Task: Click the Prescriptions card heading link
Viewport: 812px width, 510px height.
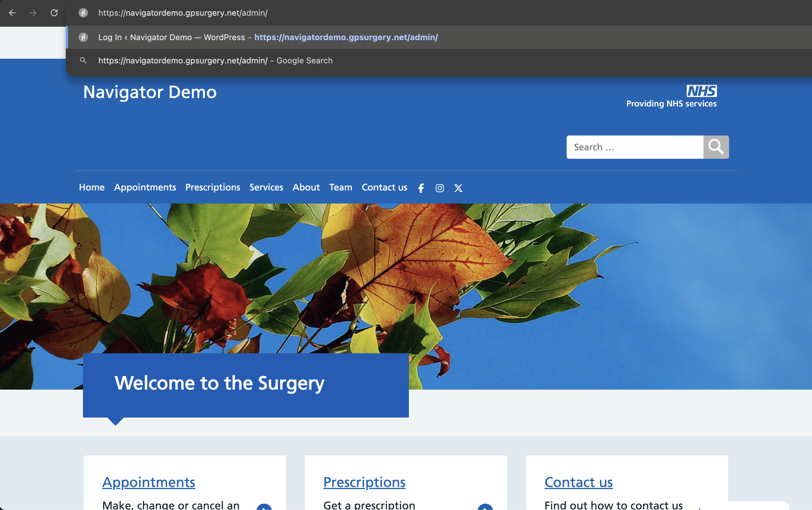Action: pos(364,482)
